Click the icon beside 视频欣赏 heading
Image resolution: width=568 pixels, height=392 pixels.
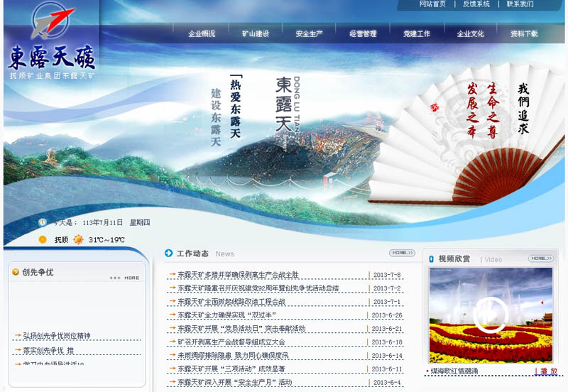[x=432, y=258]
